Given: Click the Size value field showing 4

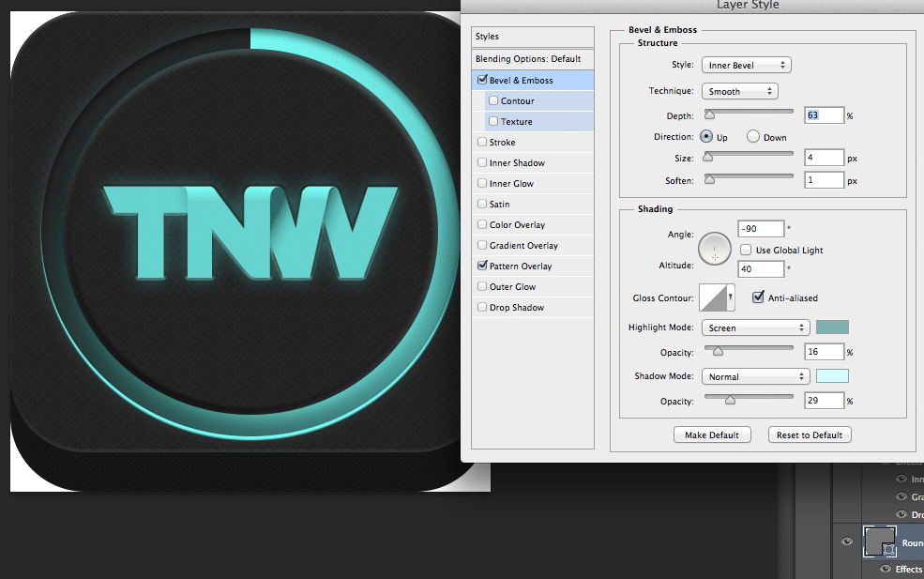Looking at the screenshot, I should (x=825, y=158).
